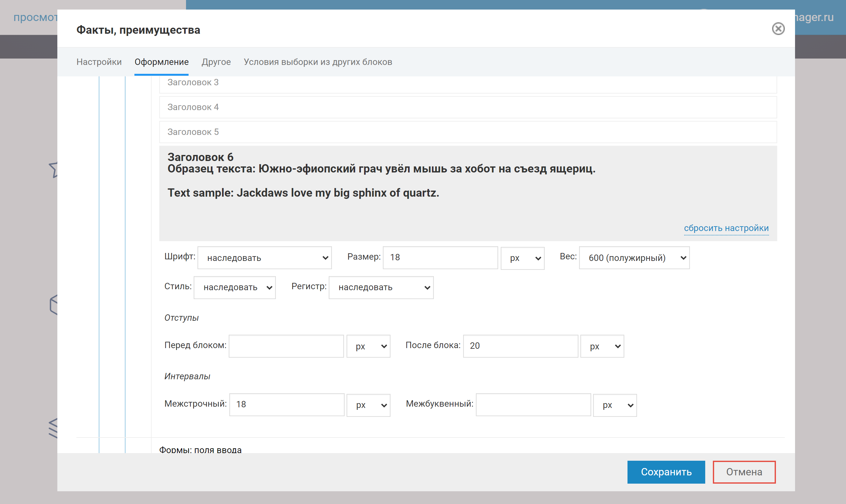This screenshot has width=846, height=504.
Task: Open the Стиль dropdown
Action: click(x=234, y=288)
